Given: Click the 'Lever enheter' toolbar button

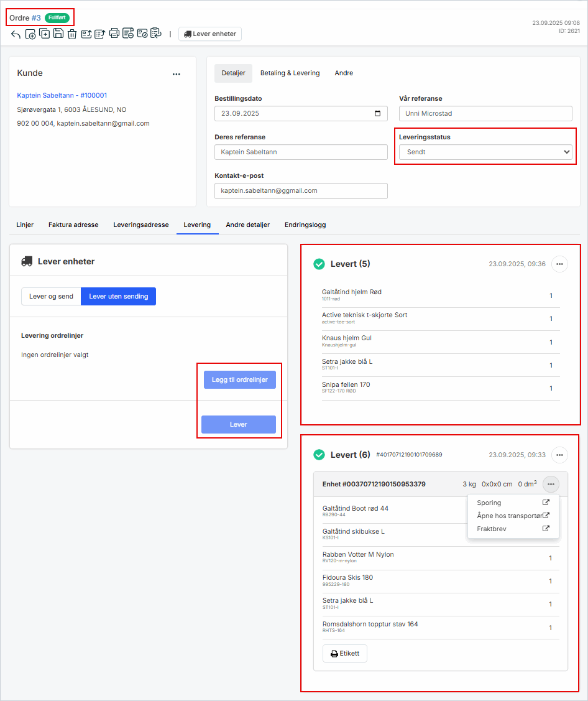Looking at the screenshot, I should tap(210, 34).
